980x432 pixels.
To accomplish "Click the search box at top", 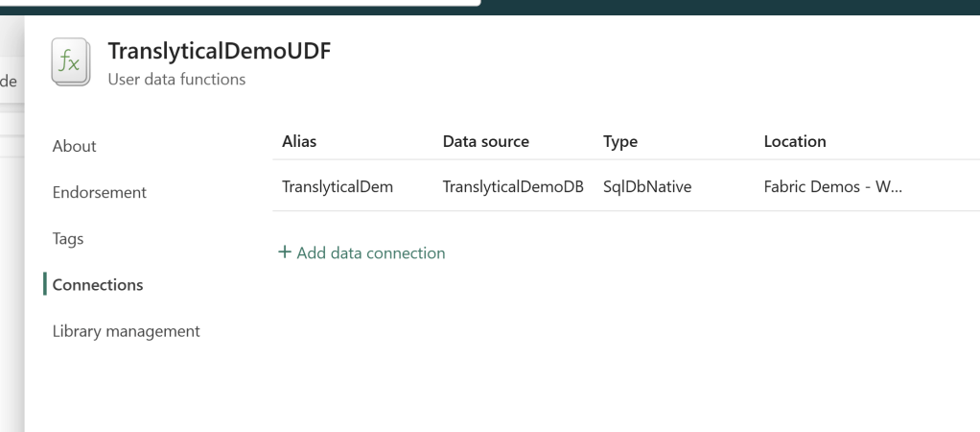I will click(x=240, y=3).
